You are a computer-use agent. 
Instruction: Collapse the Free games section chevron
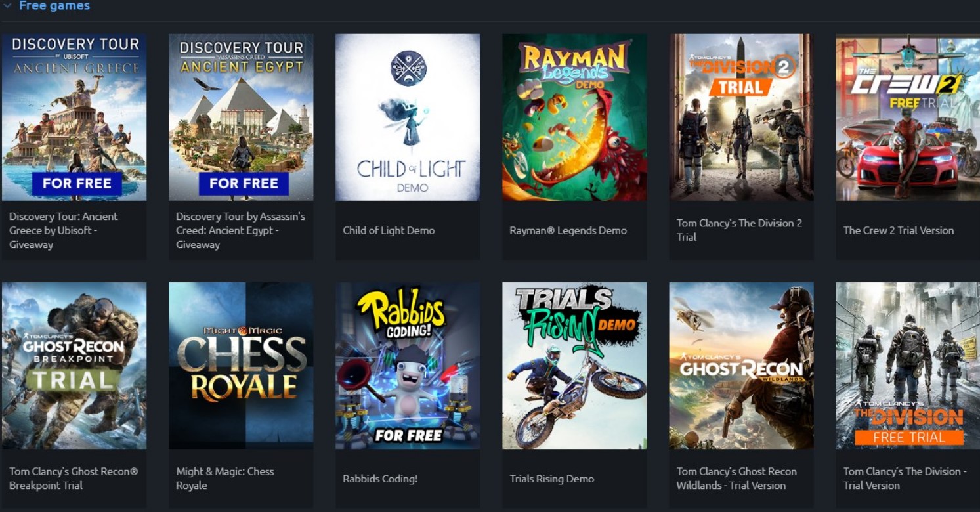click(x=8, y=6)
